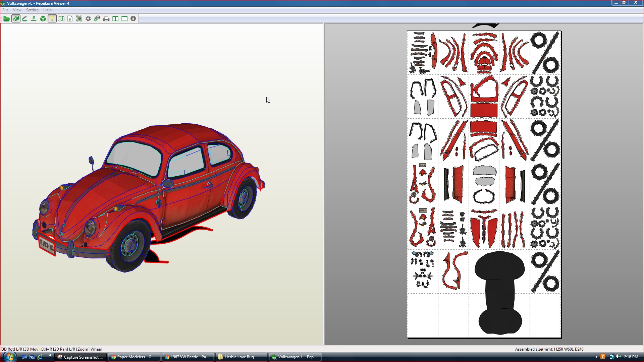This screenshot has width=644, height=362.
Task: Open settings with the gear icon
Action: (x=88, y=19)
